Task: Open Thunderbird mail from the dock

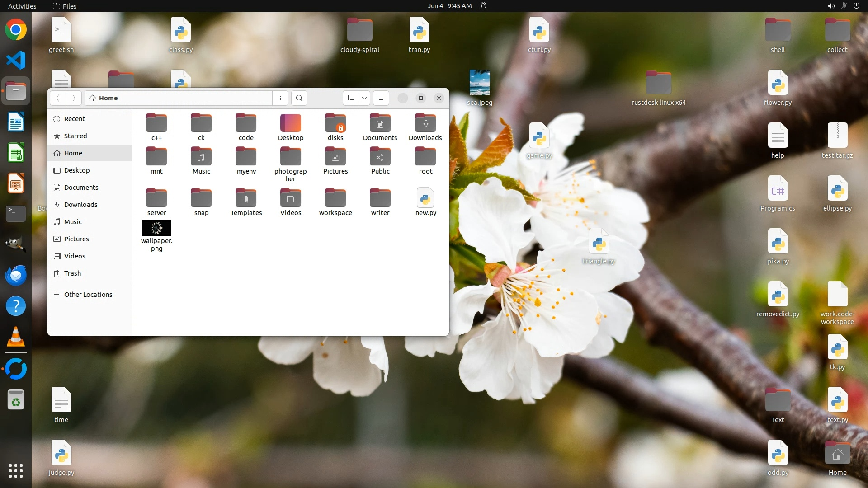Action: pyautogui.click(x=16, y=276)
